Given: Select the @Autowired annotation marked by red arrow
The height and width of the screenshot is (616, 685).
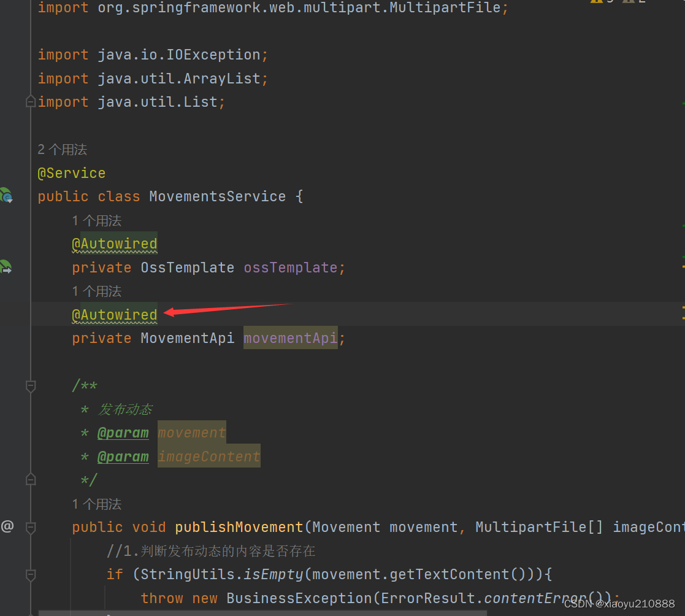Looking at the screenshot, I should [x=114, y=314].
